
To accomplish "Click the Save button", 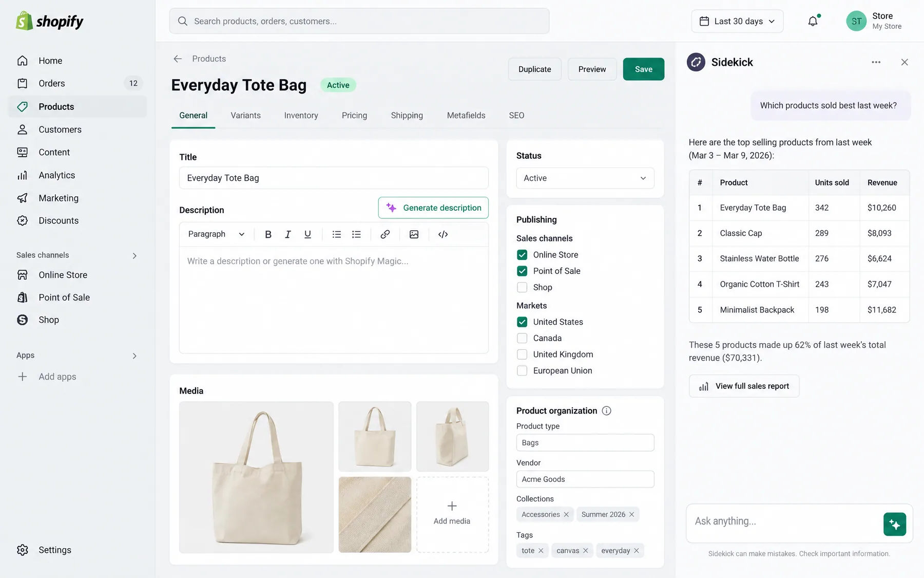I will pos(644,69).
